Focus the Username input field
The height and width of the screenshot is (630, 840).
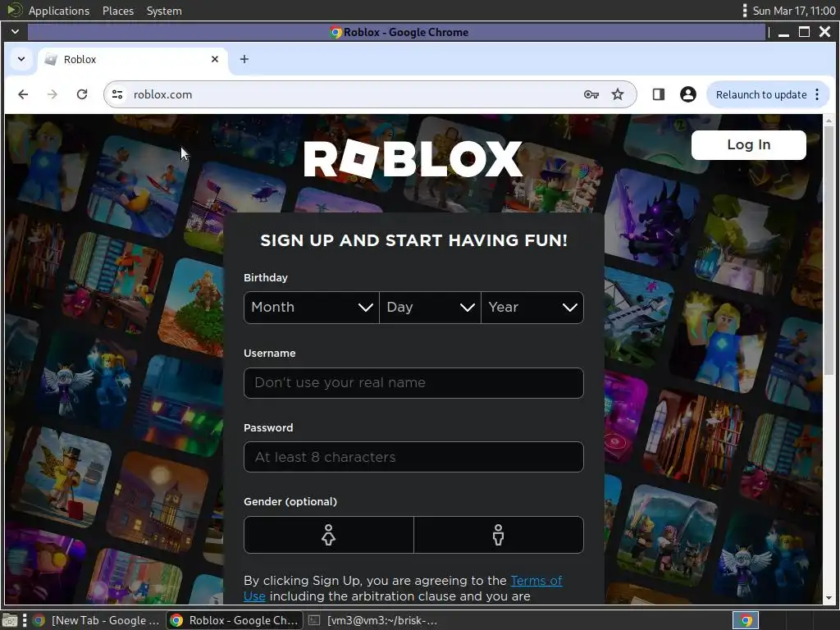point(413,383)
